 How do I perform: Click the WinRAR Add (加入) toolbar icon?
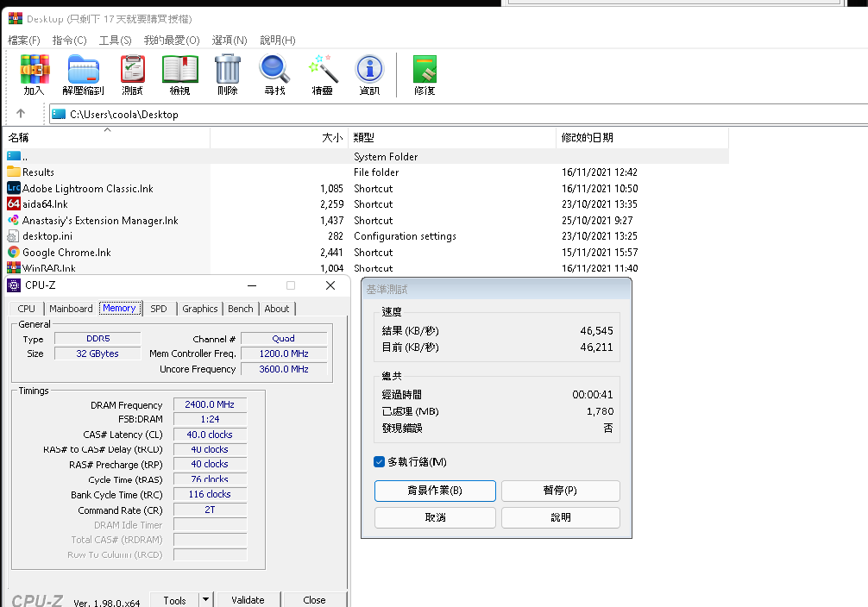pyautogui.click(x=35, y=69)
